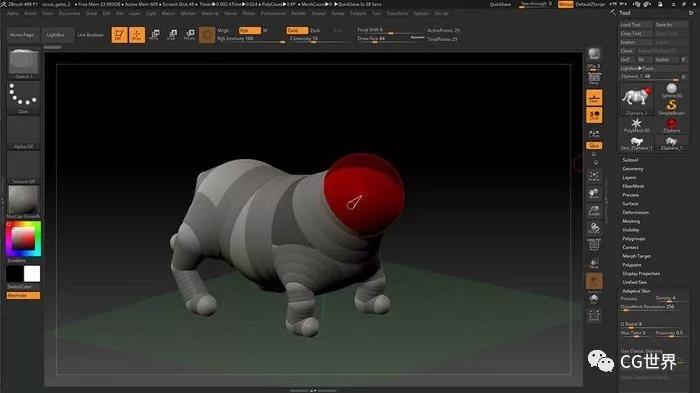Image resolution: width=700 pixels, height=393 pixels.
Task: Select the ZSphere_1 large tool thumbnail
Action: point(636,99)
